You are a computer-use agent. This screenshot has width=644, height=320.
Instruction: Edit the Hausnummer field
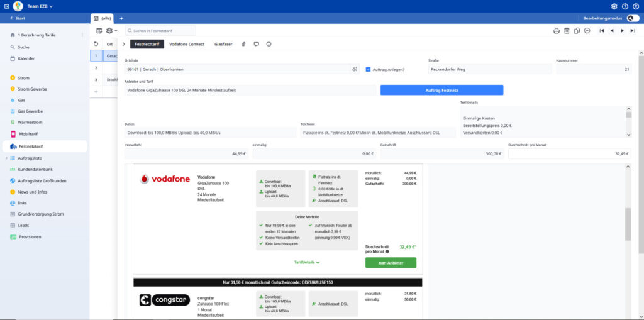[x=594, y=69]
